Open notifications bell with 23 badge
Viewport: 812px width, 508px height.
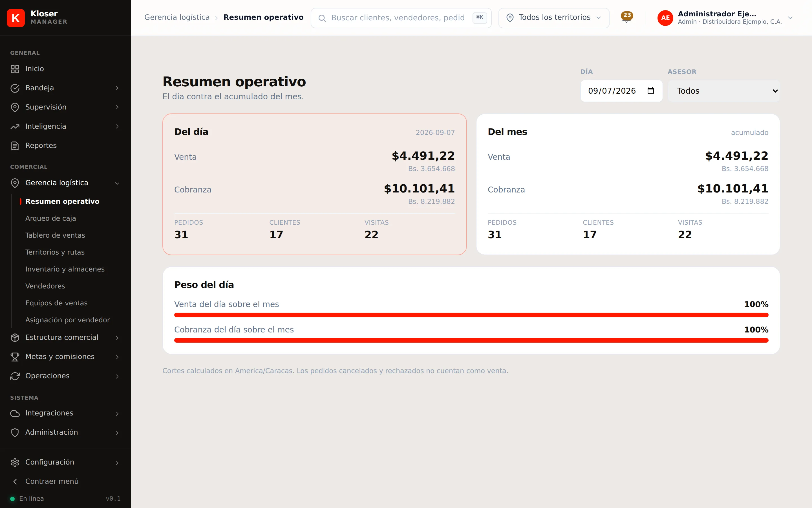(x=626, y=17)
